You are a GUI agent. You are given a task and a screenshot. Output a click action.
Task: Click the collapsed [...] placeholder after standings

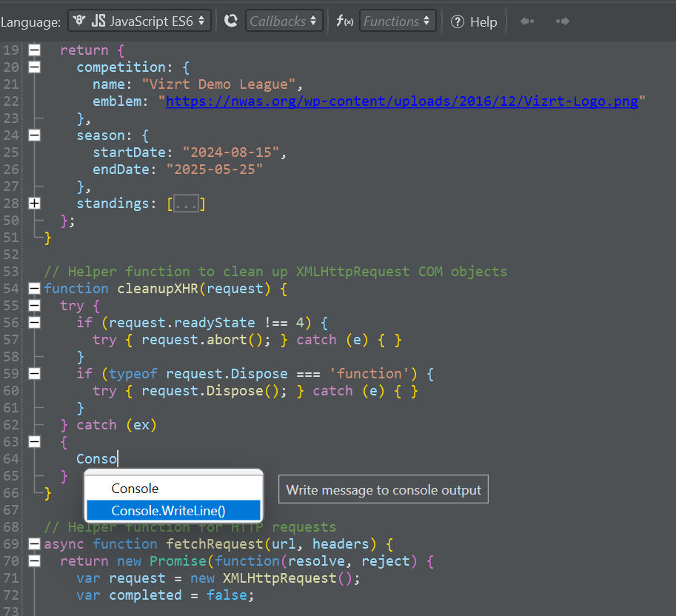pyautogui.click(x=186, y=204)
